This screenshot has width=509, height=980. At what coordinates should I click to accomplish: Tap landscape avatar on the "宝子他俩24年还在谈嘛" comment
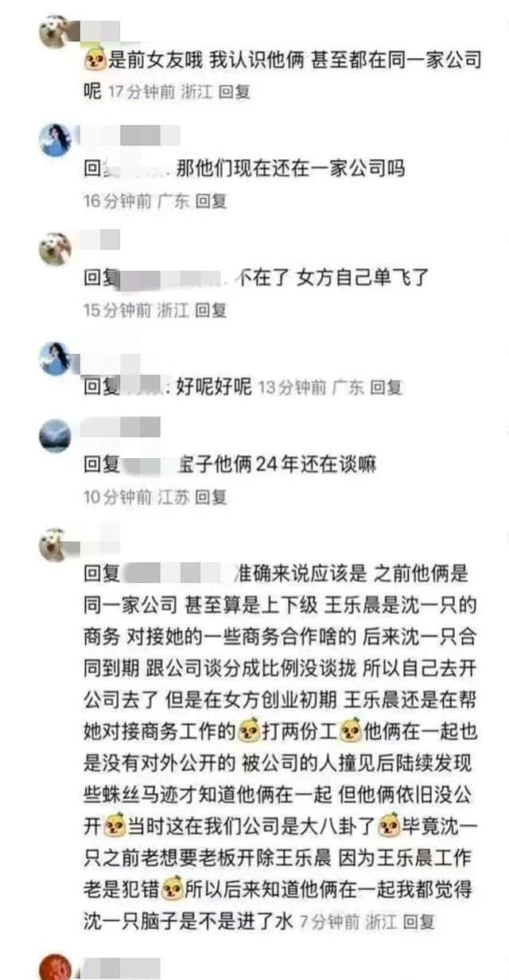55,436
